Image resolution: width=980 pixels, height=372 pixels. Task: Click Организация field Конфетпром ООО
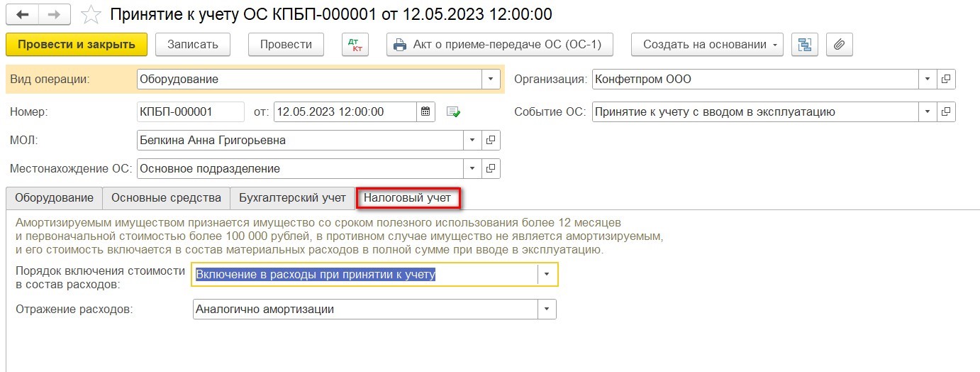point(755,80)
